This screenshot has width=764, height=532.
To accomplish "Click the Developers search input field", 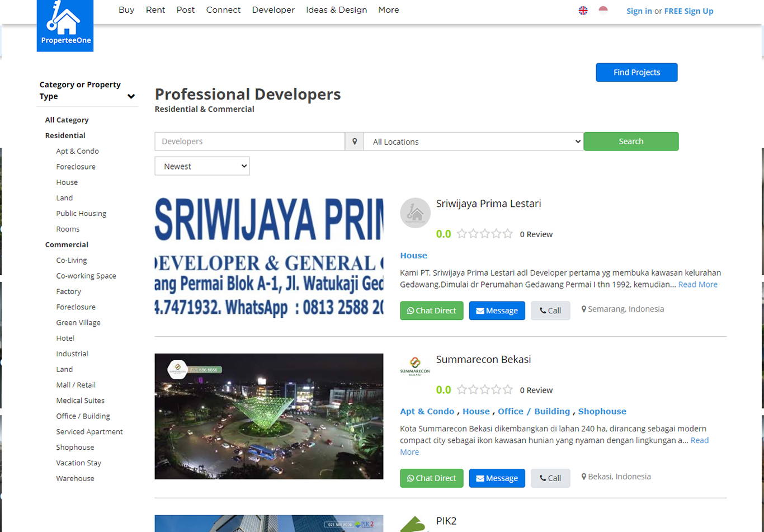I will point(249,142).
